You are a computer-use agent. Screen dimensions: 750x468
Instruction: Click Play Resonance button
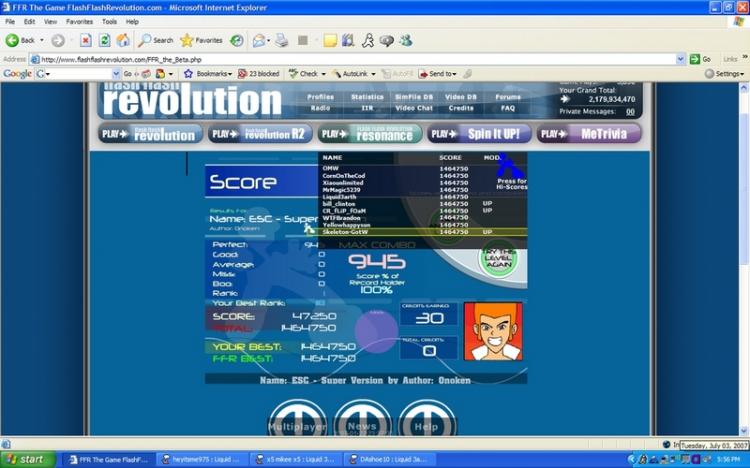click(370, 134)
